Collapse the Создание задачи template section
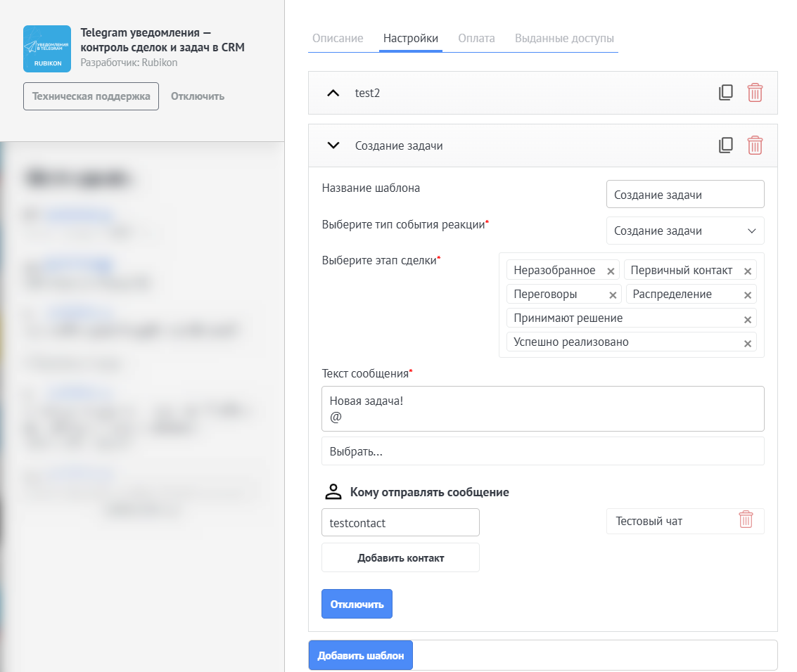 [x=333, y=146]
